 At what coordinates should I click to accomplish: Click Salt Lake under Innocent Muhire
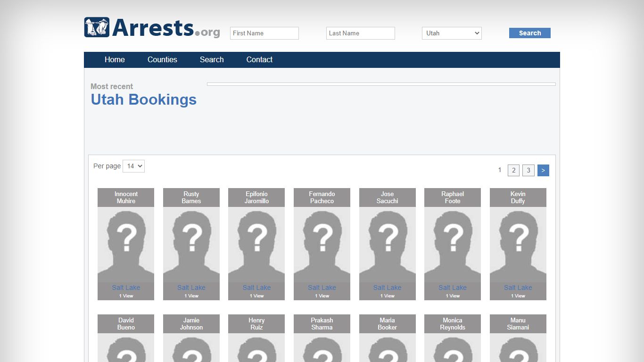point(126,288)
